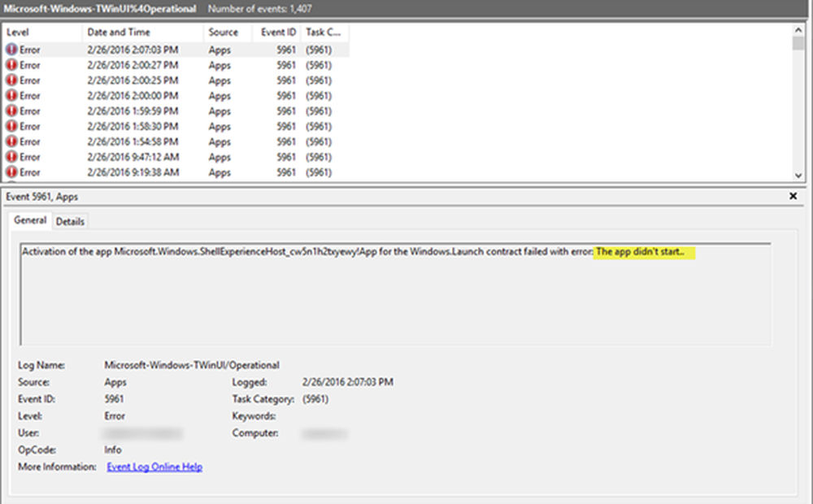Switch to the General tab

point(30,221)
